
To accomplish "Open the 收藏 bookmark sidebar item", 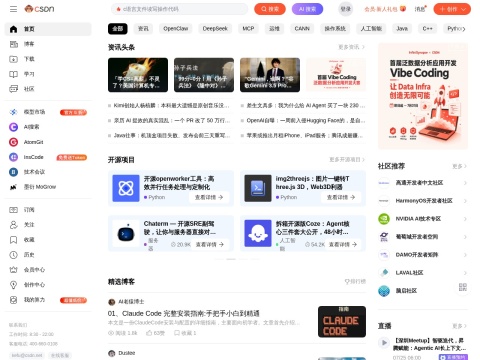I will pyautogui.click(x=48, y=240).
